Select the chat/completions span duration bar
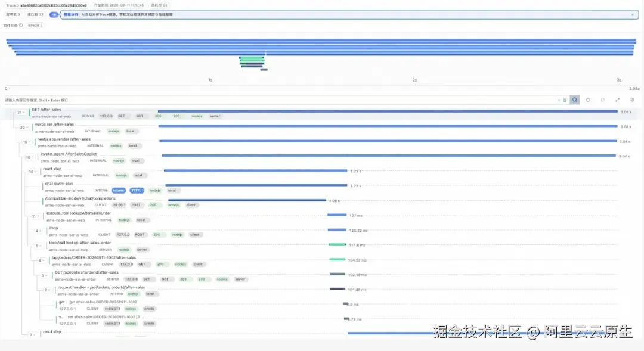The image size is (644, 351). (247, 200)
